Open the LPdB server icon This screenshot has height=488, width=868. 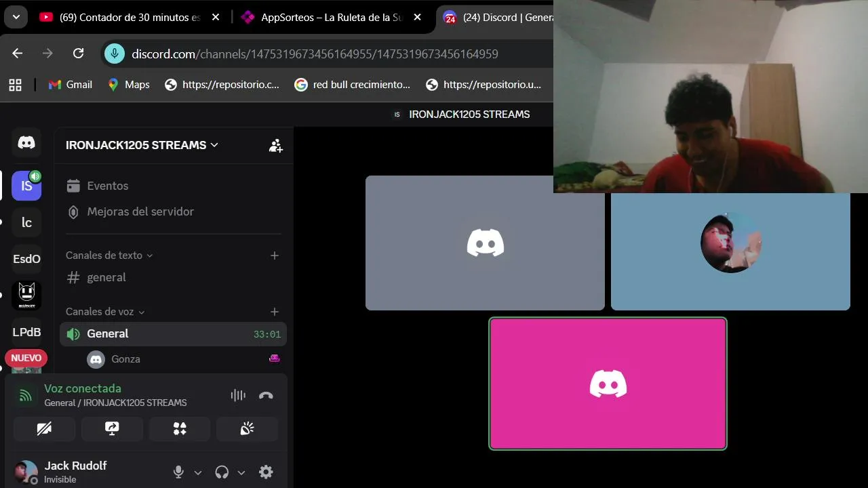(x=26, y=332)
